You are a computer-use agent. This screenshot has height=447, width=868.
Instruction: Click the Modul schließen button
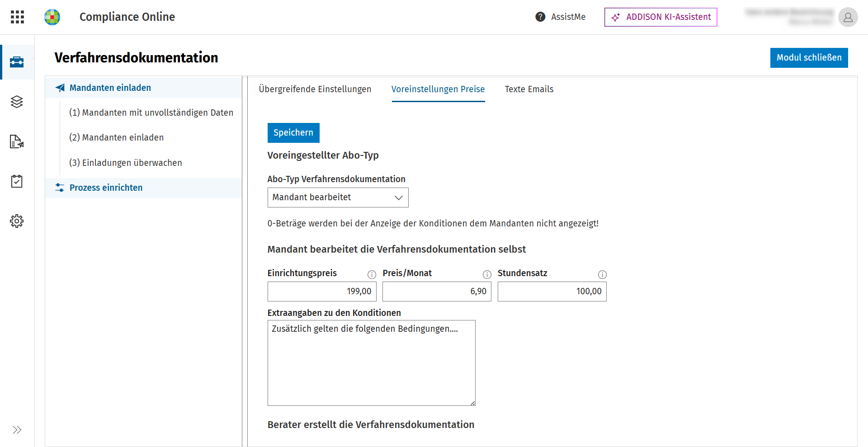point(809,58)
